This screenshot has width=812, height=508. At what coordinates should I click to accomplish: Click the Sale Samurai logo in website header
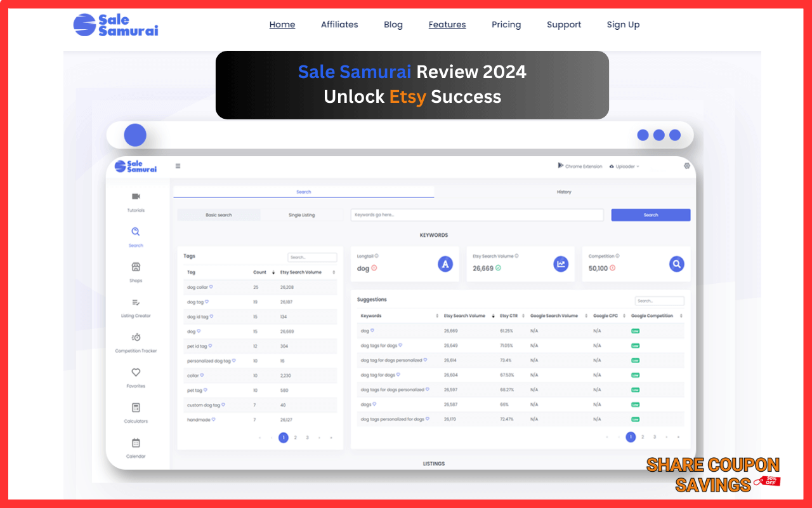[115, 25]
